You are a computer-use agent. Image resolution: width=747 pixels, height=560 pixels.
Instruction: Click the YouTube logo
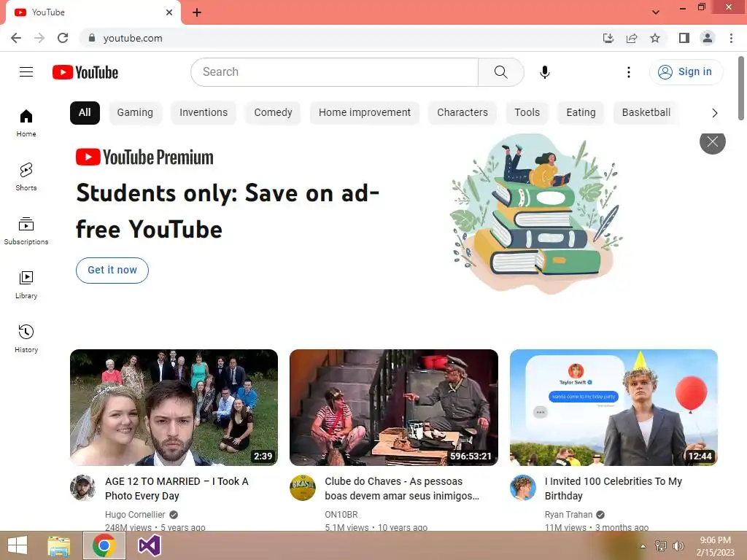click(x=85, y=72)
